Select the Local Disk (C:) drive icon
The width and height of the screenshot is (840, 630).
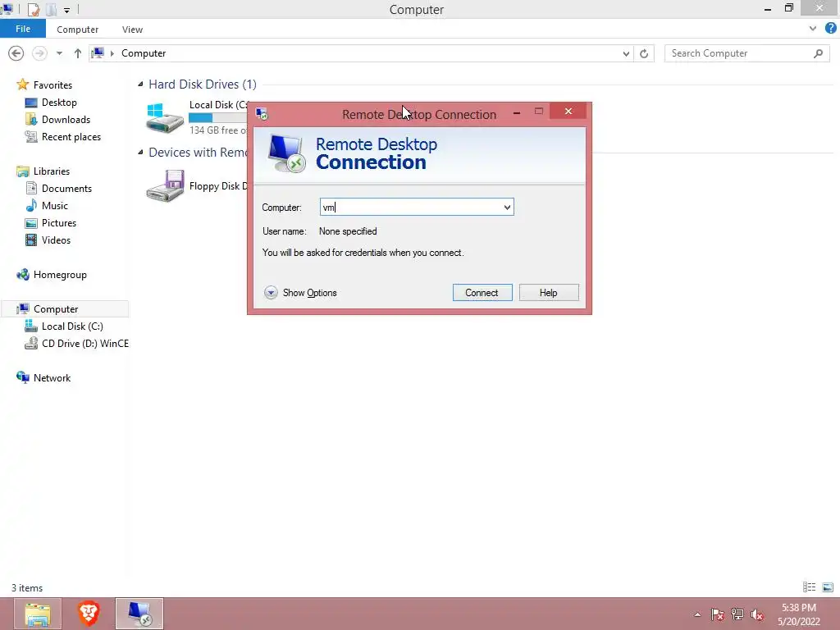pos(165,117)
